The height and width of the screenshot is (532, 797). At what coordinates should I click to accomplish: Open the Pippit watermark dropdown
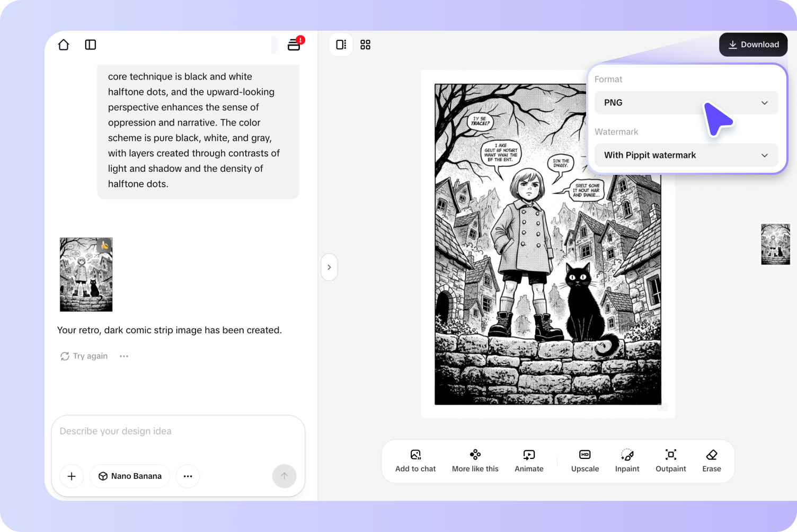[686, 155]
